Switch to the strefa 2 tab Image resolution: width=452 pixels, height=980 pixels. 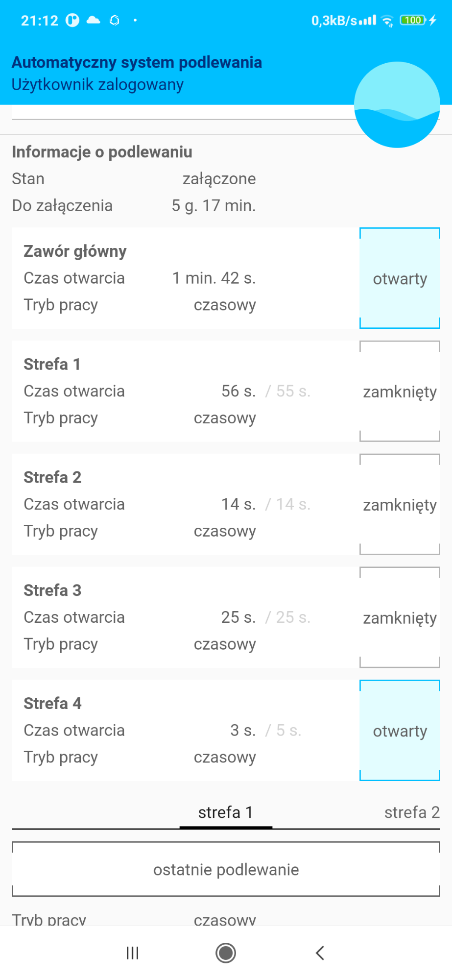pos(412,812)
